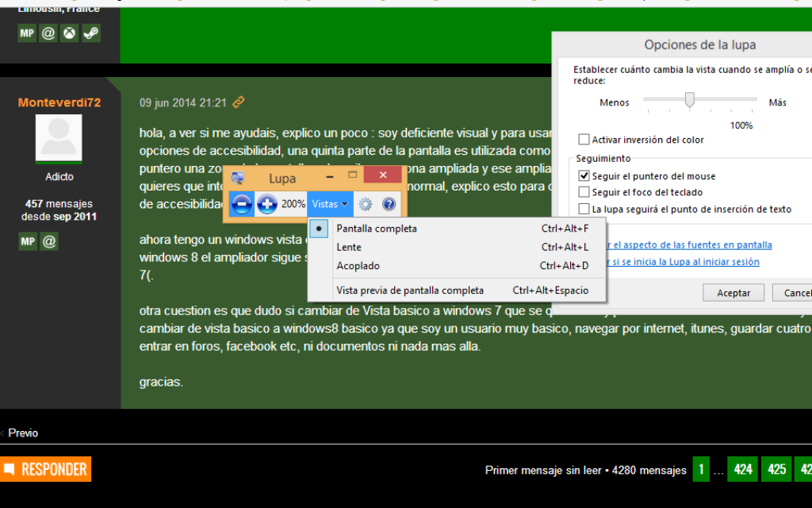The width and height of the screenshot is (812, 508).
Task: Click the @ email icon beside the Xbox icon
Action: point(48,33)
